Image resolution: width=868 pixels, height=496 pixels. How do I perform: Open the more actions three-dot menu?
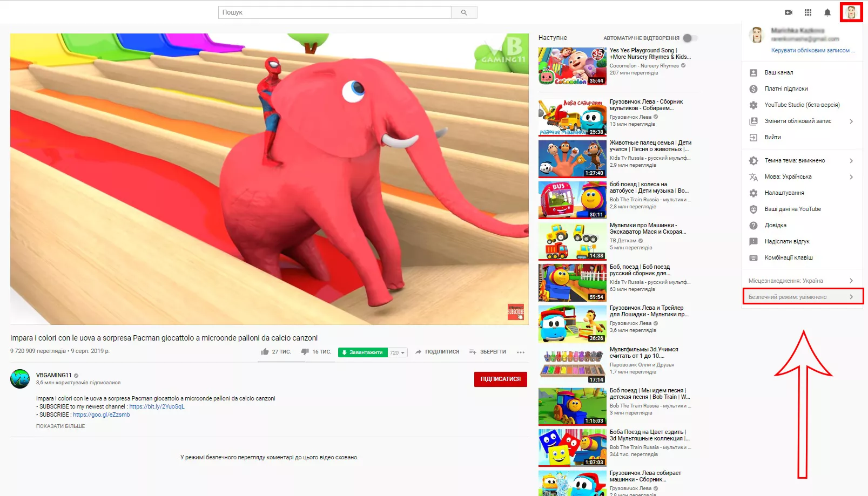[x=521, y=352]
